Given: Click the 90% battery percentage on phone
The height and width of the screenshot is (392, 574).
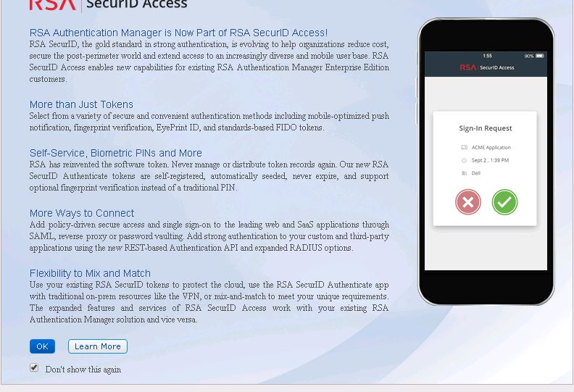Looking at the screenshot, I should pyautogui.click(x=529, y=56).
